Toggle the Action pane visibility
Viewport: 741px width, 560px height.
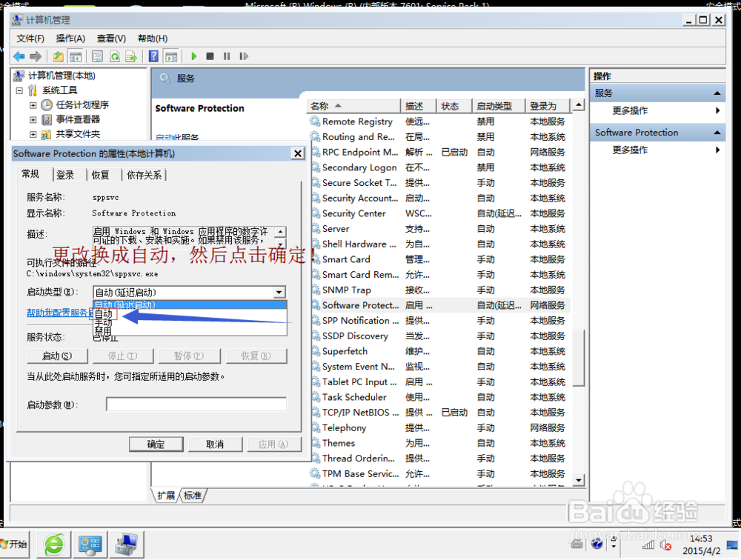pyautogui.click(x=172, y=56)
